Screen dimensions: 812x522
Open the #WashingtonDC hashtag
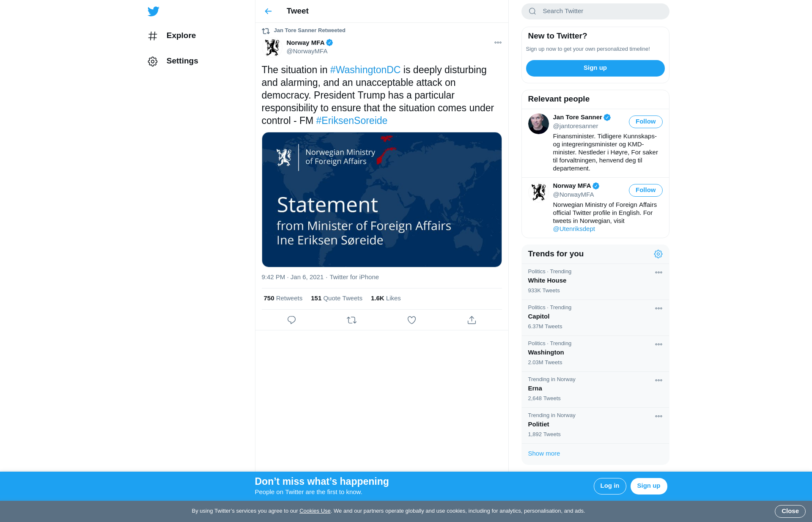(x=365, y=70)
